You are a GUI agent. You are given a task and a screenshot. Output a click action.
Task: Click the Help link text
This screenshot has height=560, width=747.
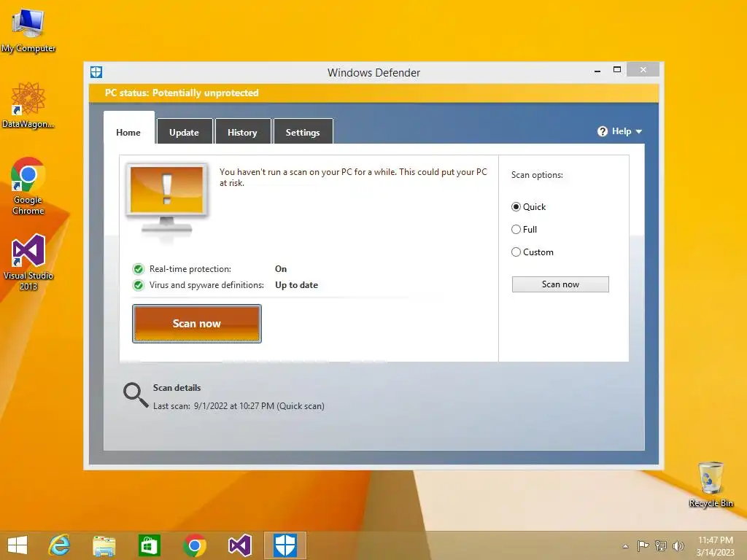pos(622,131)
